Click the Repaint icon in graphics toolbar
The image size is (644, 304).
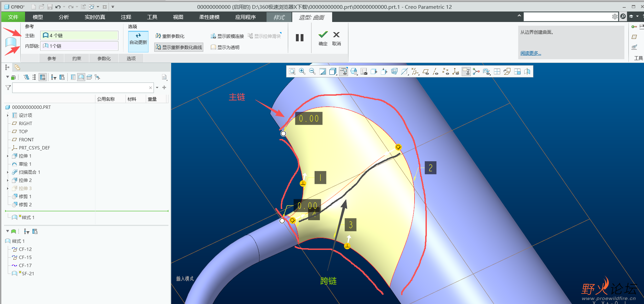pyautogui.click(x=323, y=71)
